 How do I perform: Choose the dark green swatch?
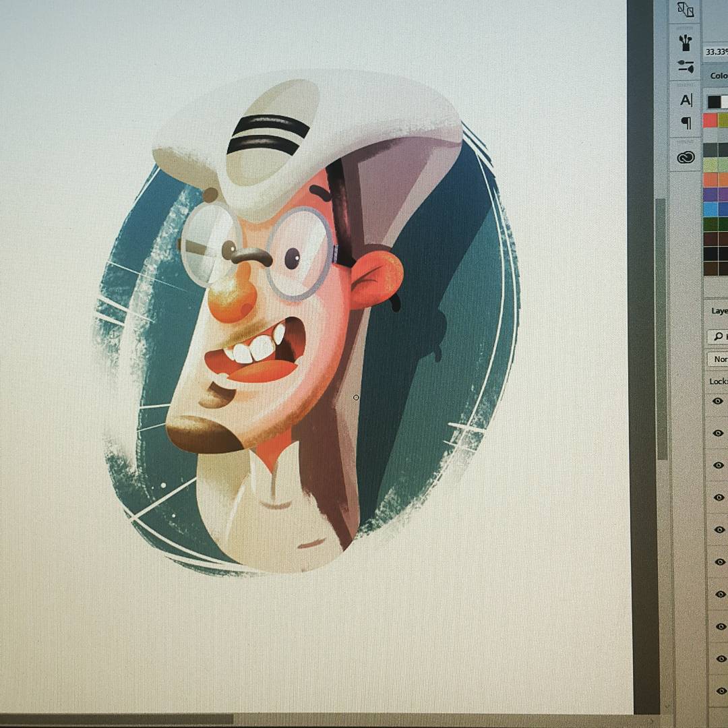click(x=711, y=224)
